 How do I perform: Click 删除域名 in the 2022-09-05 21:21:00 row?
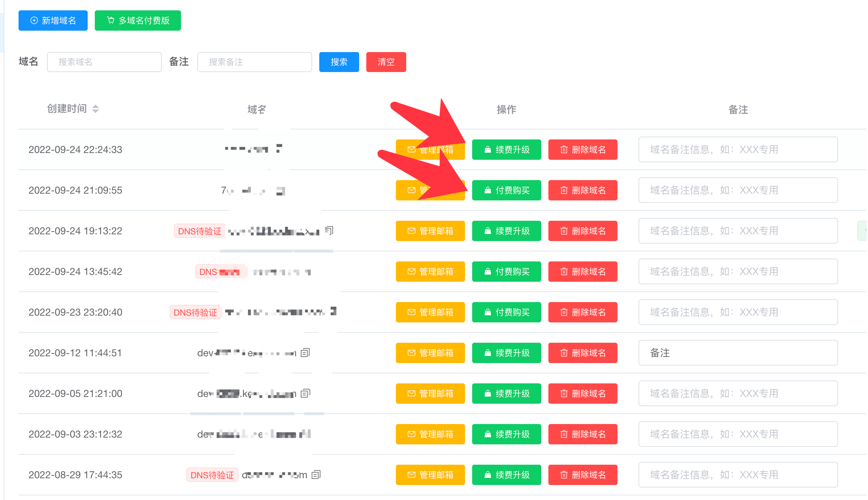tap(583, 393)
